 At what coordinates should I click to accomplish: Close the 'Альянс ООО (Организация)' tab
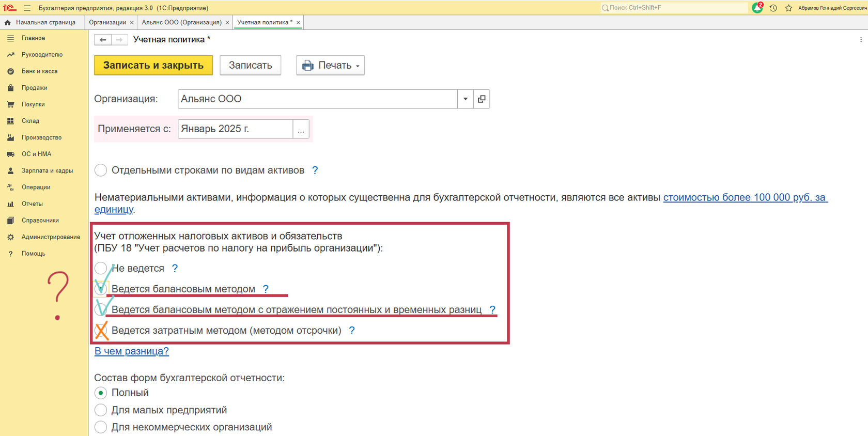point(227,23)
